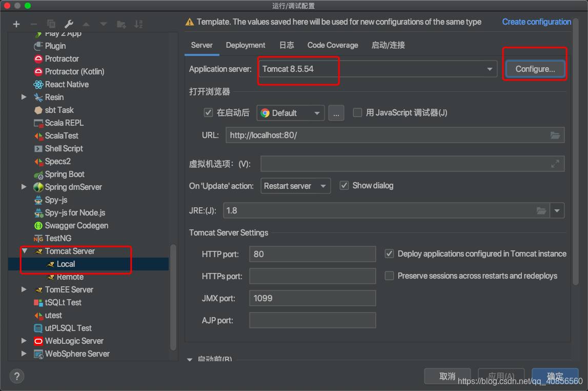Viewport: 588px width, 391px height.
Task: Add a new configuration with plus icon
Action: 16,25
